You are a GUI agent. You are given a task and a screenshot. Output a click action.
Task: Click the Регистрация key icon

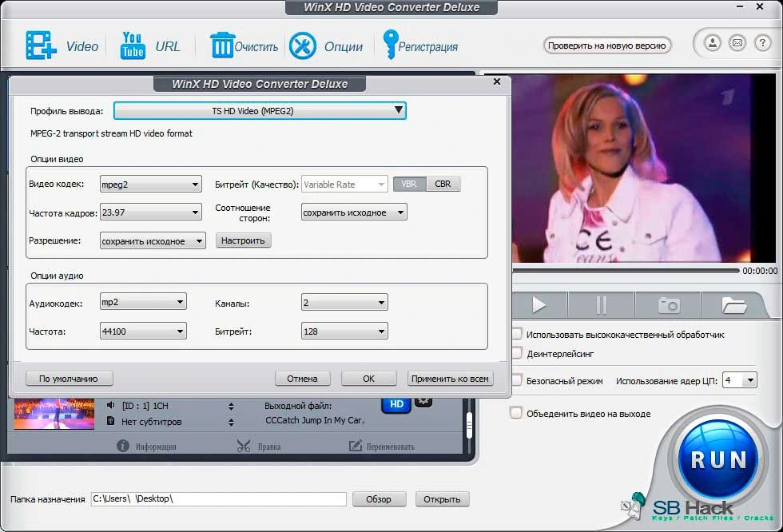click(x=390, y=45)
